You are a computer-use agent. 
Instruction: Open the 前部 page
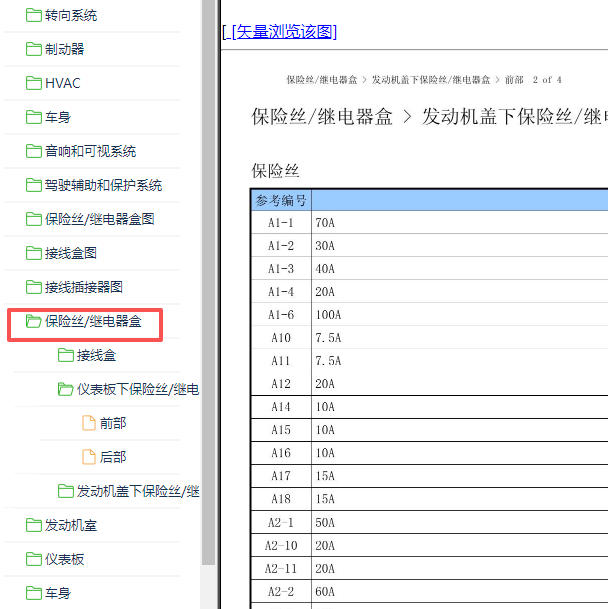pyautogui.click(x=113, y=423)
